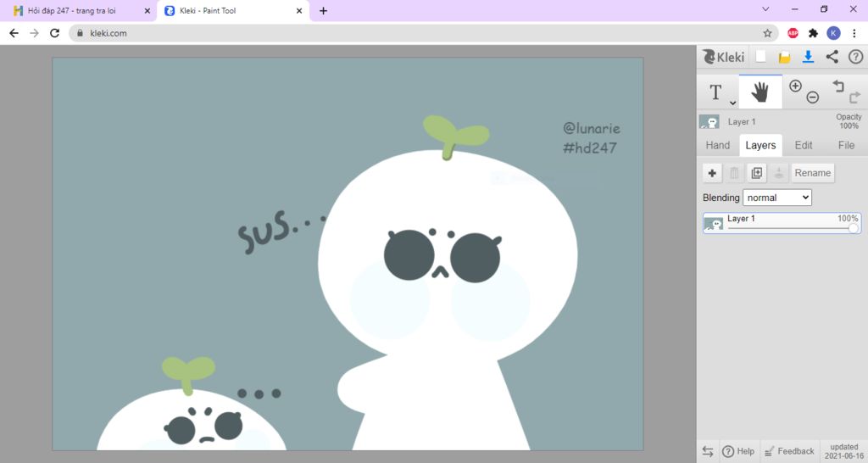Go forward in the browser
This screenshot has width=868, height=463.
34,33
